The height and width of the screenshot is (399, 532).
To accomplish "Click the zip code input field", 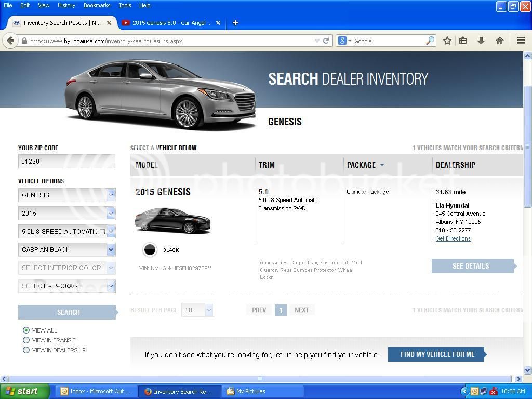I will tap(66, 161).
